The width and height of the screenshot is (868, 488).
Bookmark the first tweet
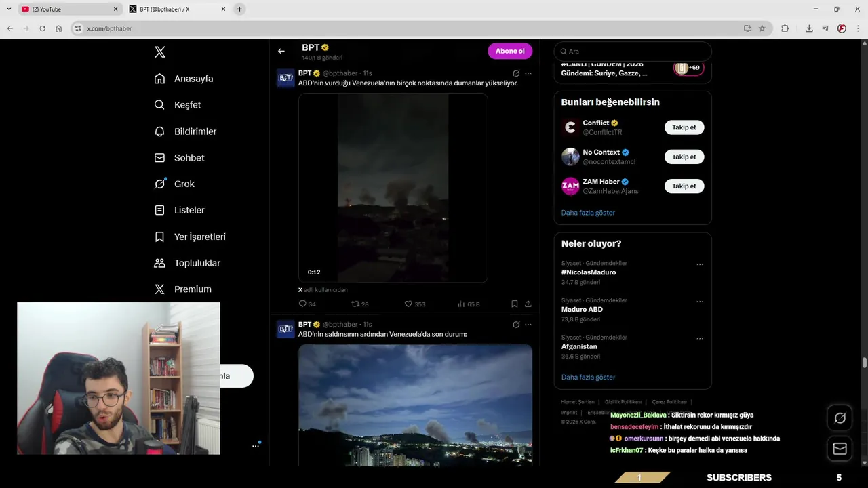click(515, 304)
